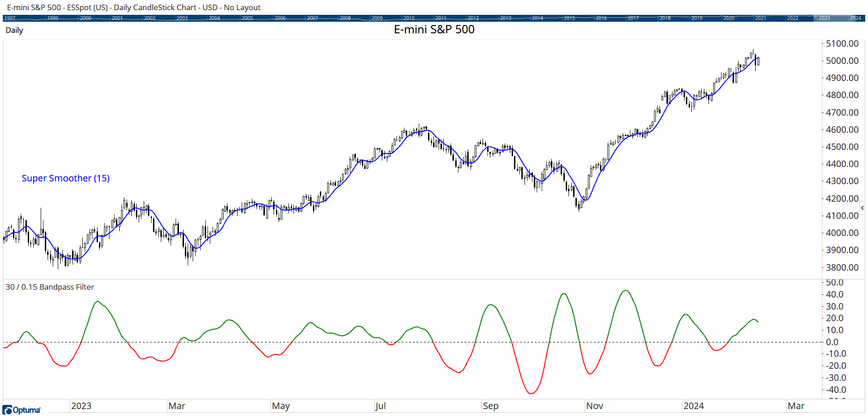Click the E-mini S&P 500 chart title
Image resolution: width=868 pixels, height=416 pixels.
(434, 29)
